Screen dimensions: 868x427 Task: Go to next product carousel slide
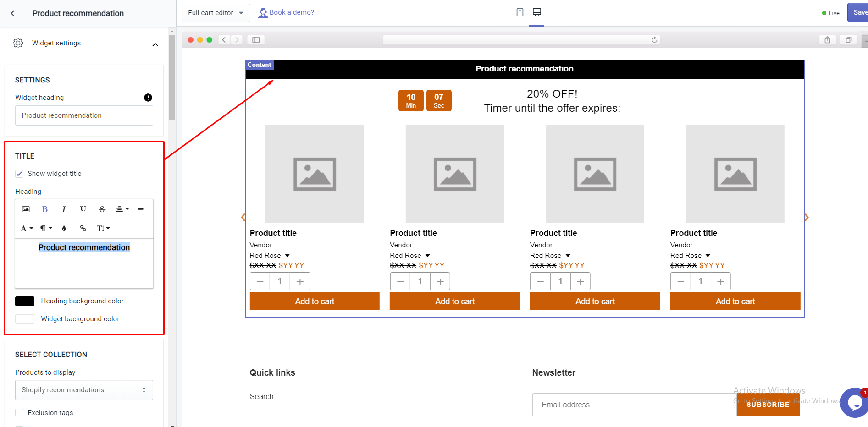807,217
